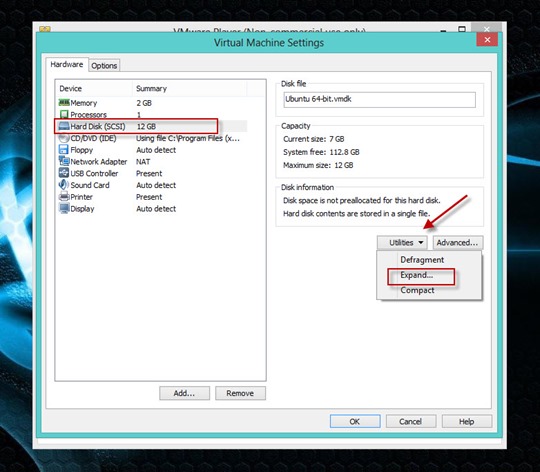Select the Sound Card label
540x472 pixels.
click(x=90, y=185)
